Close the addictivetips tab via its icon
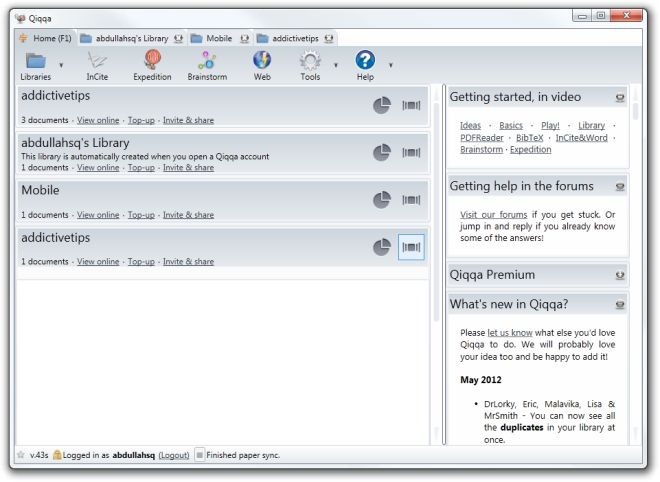This screenshot has height=482, width=660. click(329, 39)
